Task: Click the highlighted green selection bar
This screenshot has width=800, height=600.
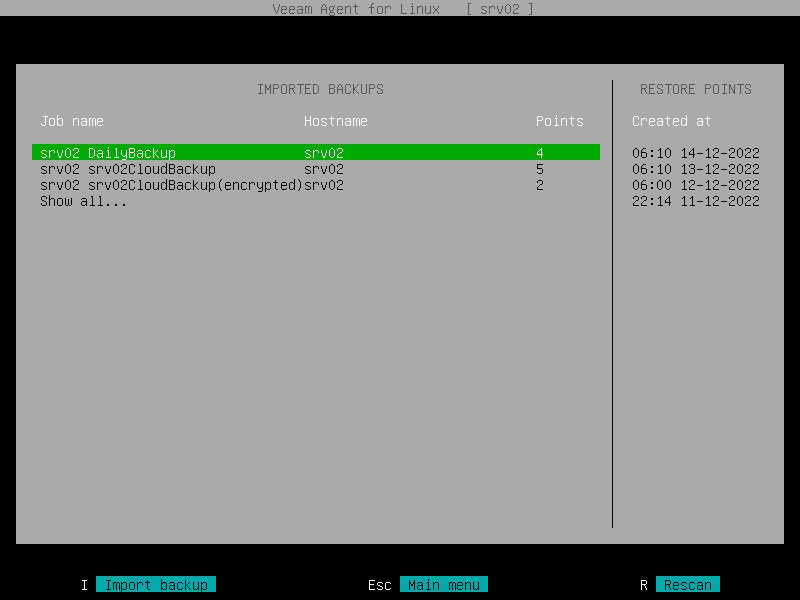Action: [x=320, y=152]
